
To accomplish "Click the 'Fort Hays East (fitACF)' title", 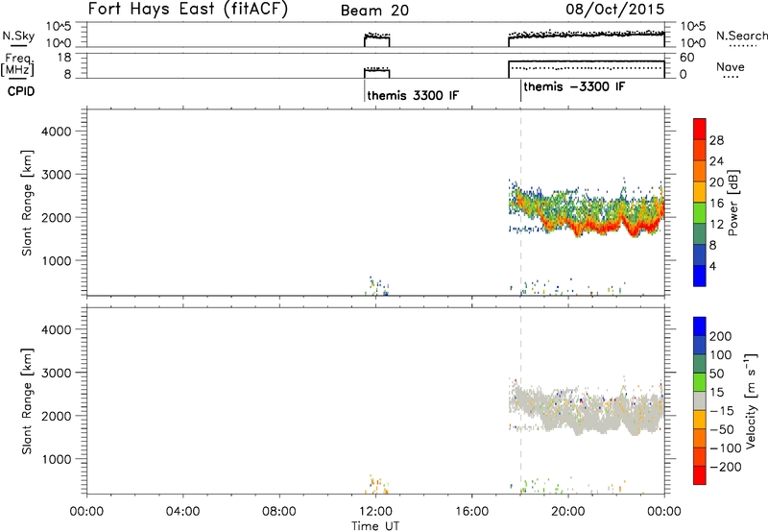I will click(x=187, y=9).
